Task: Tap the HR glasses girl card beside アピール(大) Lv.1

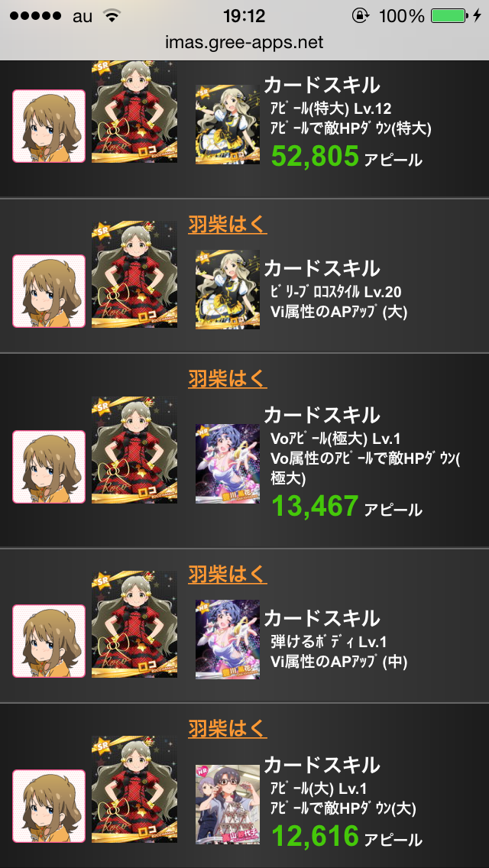Action: pyautogui.click(x=228, y=805)
